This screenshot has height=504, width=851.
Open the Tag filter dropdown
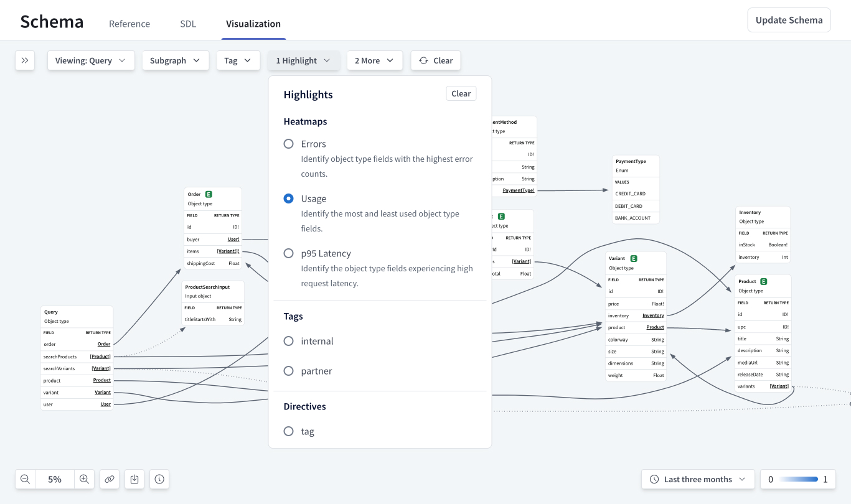point(238,60)
